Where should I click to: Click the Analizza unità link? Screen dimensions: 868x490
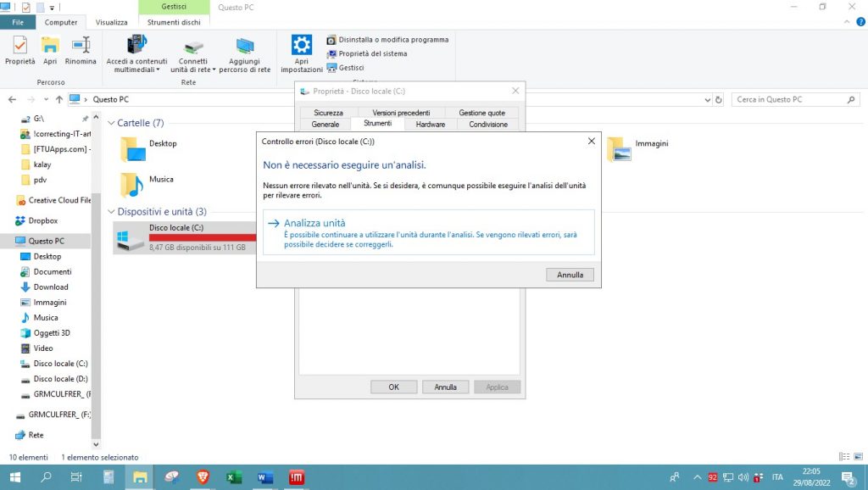pos(314,223)
